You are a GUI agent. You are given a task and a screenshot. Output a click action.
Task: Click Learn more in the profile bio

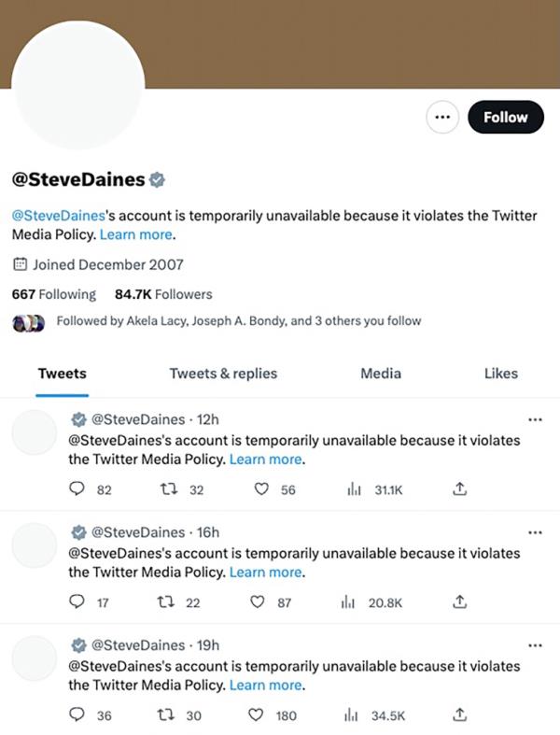click(x=136, y=233)
